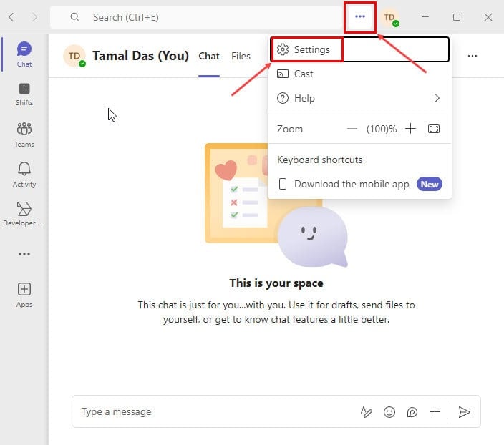Send the message with arrow icon
Viewport: 504px width, 445px height.
click(x=464, y=411)
